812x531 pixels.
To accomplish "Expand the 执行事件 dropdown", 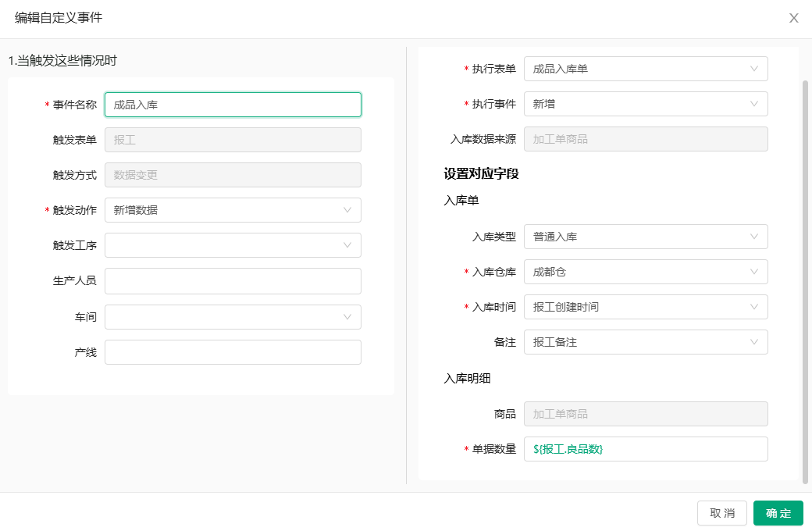I will [x=645, y=104].
